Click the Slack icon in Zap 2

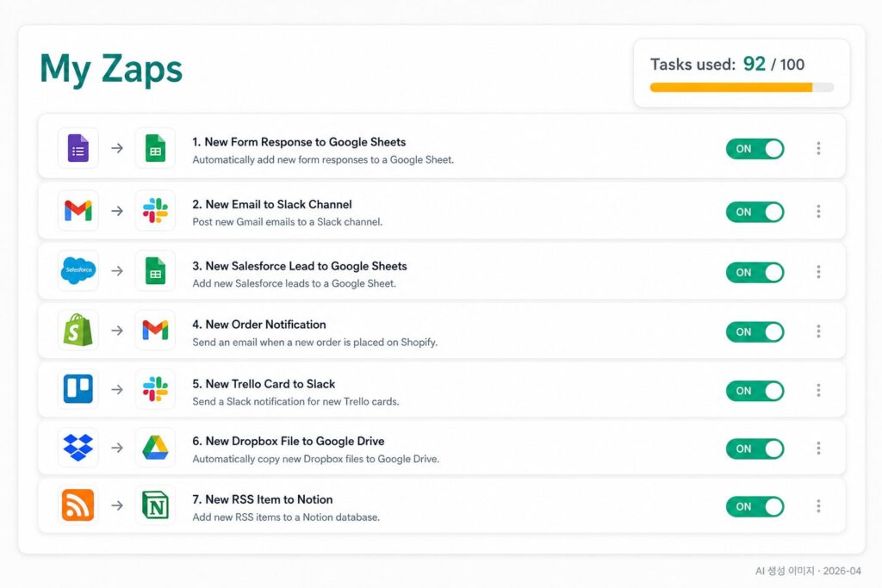tap(155, 211)
